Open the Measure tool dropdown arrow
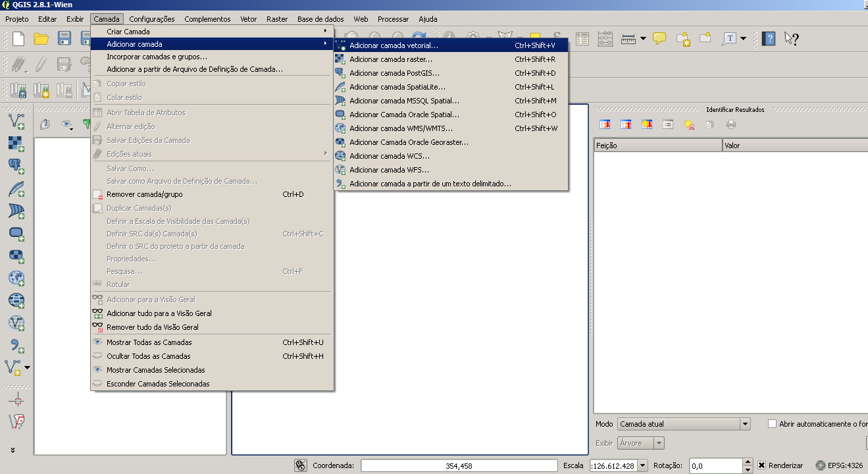Viewport: 868px width, 474px height. [643, 39]
